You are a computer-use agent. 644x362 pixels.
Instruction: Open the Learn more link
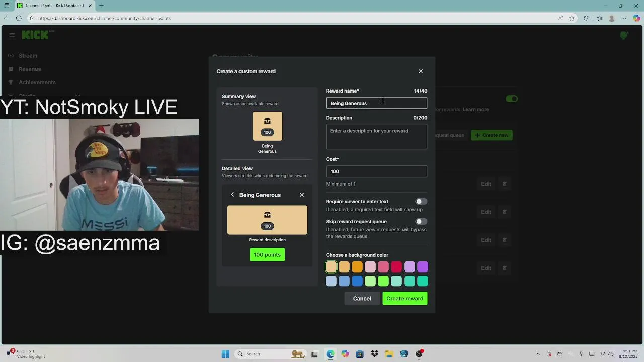(475, 110)
